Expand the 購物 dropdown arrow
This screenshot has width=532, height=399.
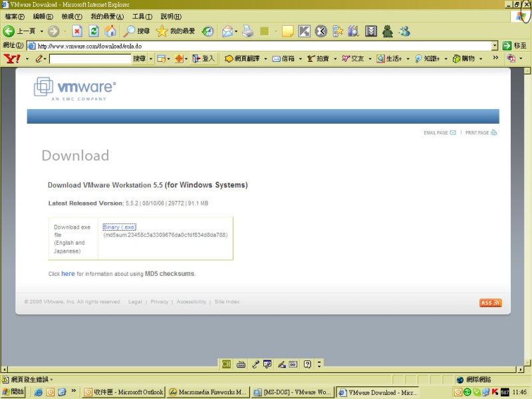point(481,59)
